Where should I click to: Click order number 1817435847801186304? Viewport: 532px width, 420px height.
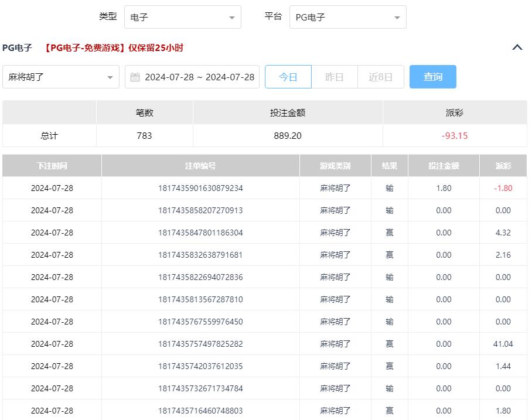(x=200, y=233)
